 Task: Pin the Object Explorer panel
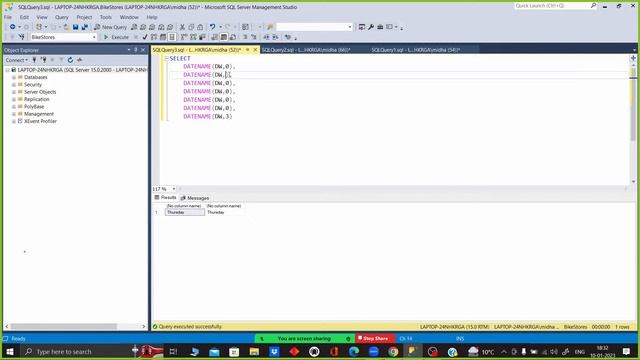tap(136, 50)
